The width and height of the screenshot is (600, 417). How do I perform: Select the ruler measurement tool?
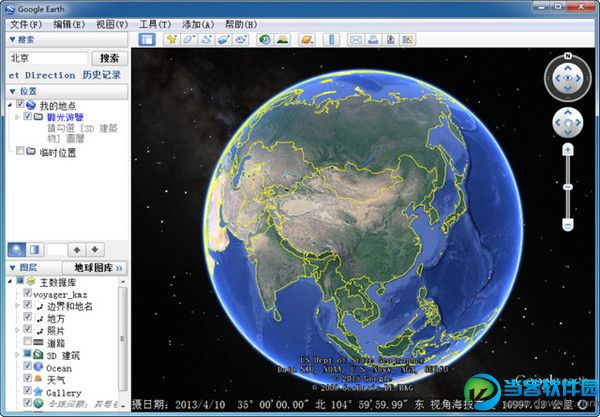click(331, 39)
